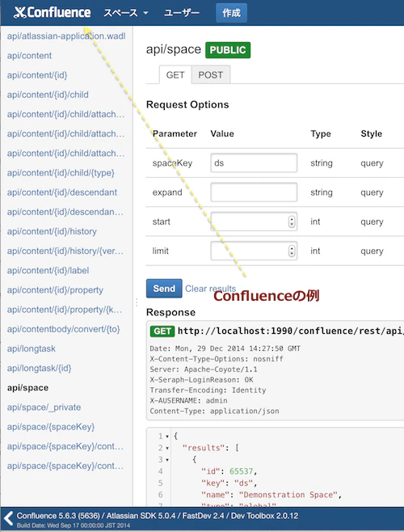Collapse JSON line 3 fold arrow
Screen dimensions: 404x532
pos(167,460)
